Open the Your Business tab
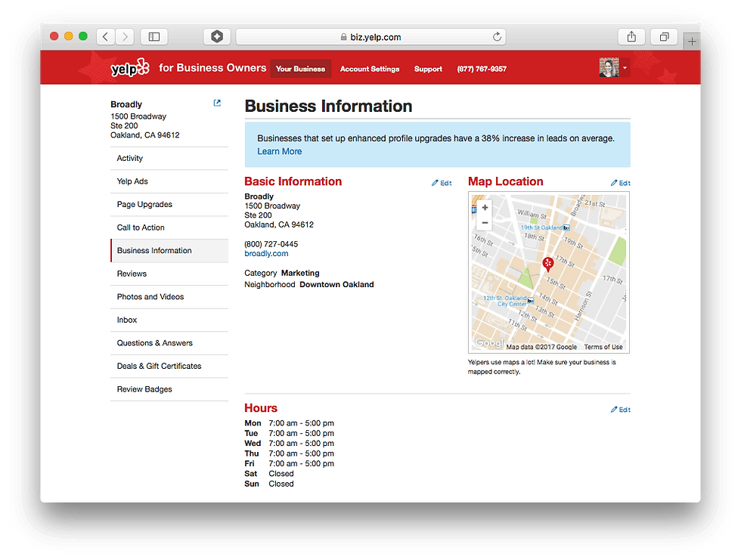741x560 pixels. click(301, 69)
